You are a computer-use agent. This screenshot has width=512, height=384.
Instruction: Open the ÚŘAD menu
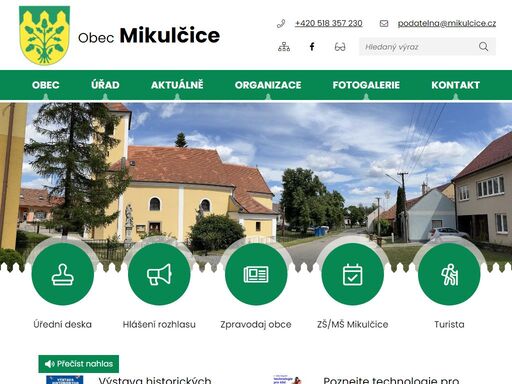pyautogui.click(x=105, y=85)
